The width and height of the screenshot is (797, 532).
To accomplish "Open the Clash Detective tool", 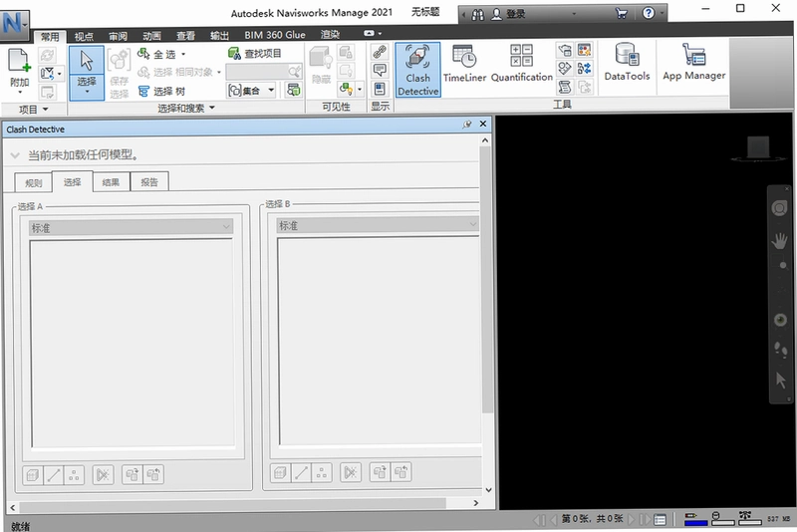I will click(x=417, y=70).
